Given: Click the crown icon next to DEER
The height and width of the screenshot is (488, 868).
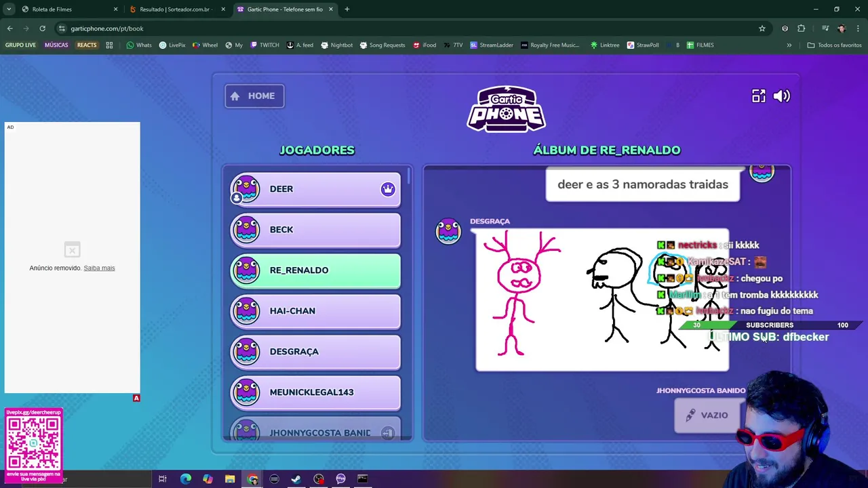Looking at the screenshot, I should tap(387, 189).
